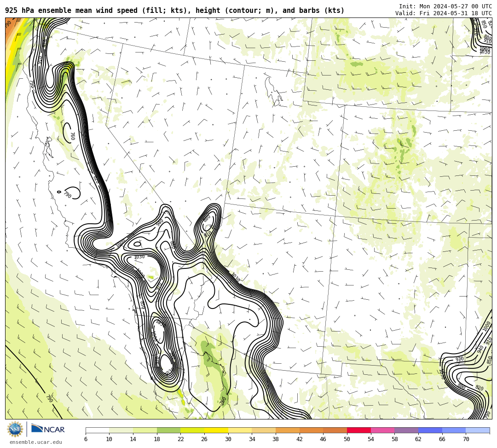This screenshot has width=497, height=448.
Task: Click the colorbar tick label 70
Action: click(x=466, y=439)
